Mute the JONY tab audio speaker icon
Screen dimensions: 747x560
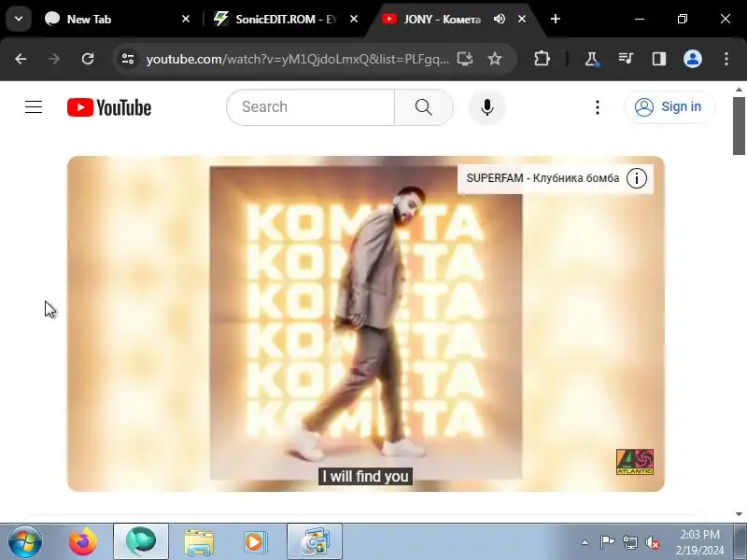[x=500, y=19]
